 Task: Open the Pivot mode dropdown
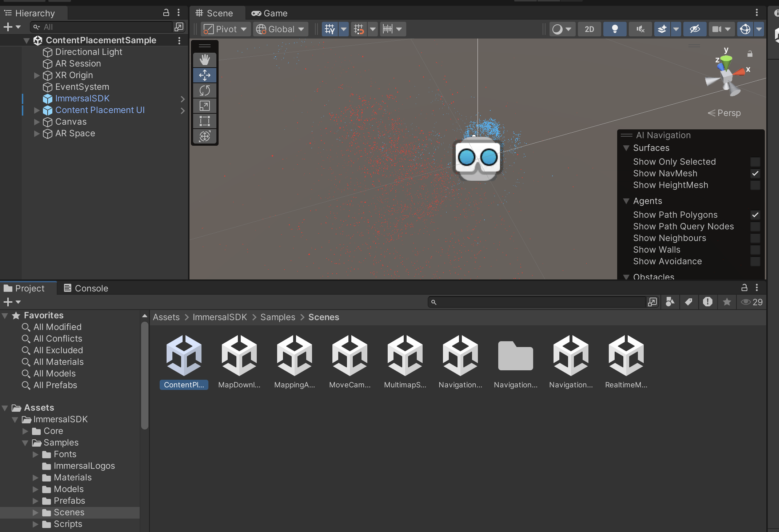click(x=225, y=29)
